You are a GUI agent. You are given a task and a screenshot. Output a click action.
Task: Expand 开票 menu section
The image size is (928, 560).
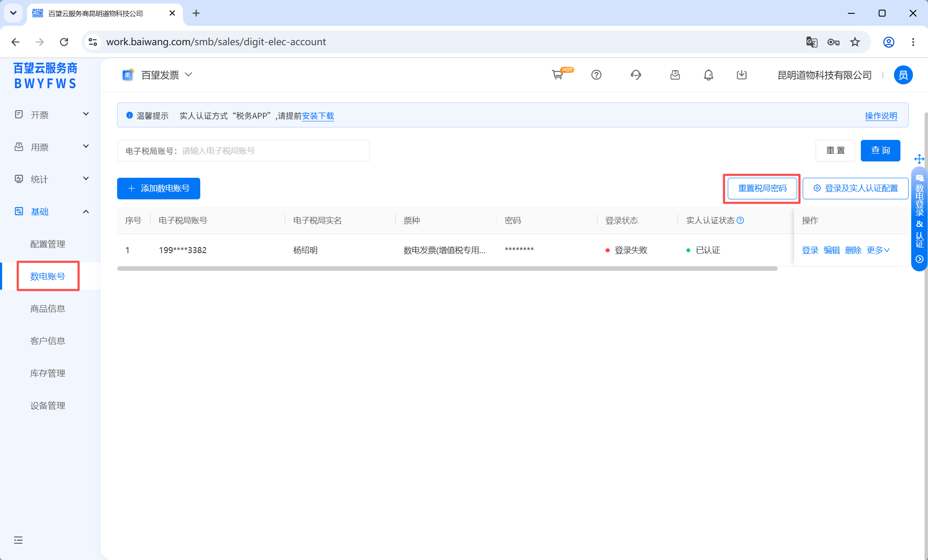point(50,114)
